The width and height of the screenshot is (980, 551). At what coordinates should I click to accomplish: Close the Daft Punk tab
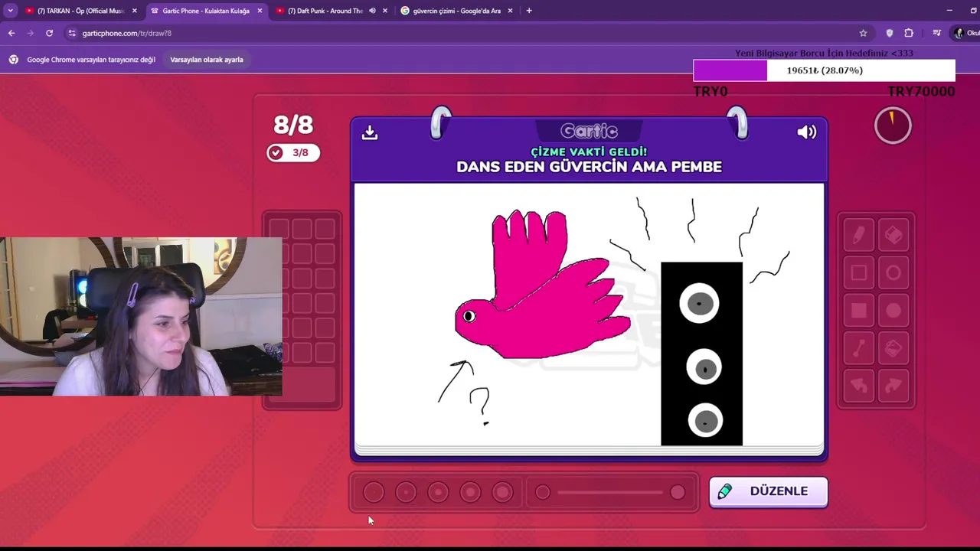(x=384, y=11)
